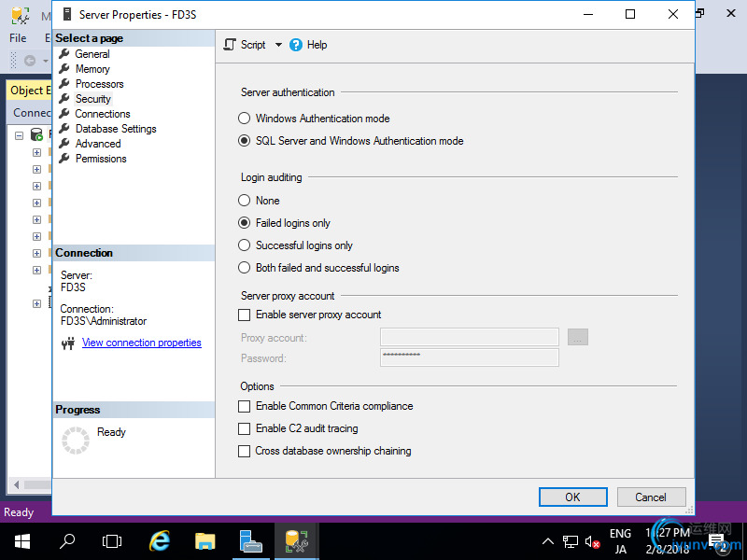The width and height of the screenshot is (747, 560).
Task: Click the muted volume tray icon
Action: [x=592, y=542]
